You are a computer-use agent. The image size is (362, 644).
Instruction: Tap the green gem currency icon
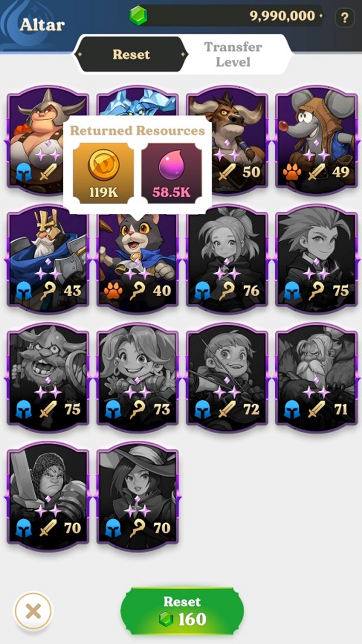point(138,16)
